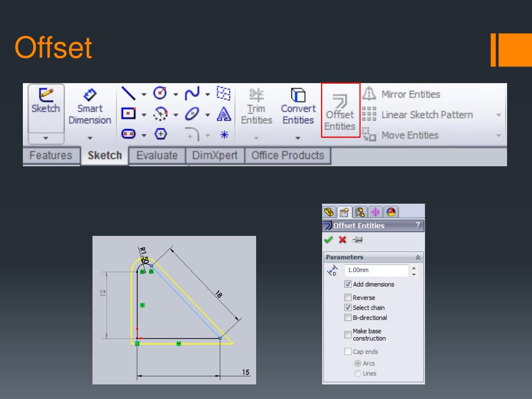Viewport: 532px width, 399px height.
Task: Switch to the Sketch tab
Action: click(104, 155)
